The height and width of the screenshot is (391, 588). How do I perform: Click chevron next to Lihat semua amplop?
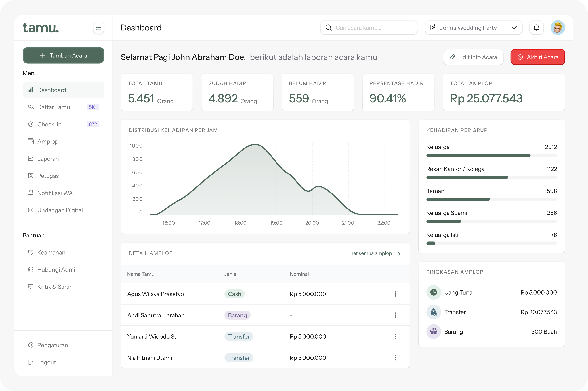399,254
